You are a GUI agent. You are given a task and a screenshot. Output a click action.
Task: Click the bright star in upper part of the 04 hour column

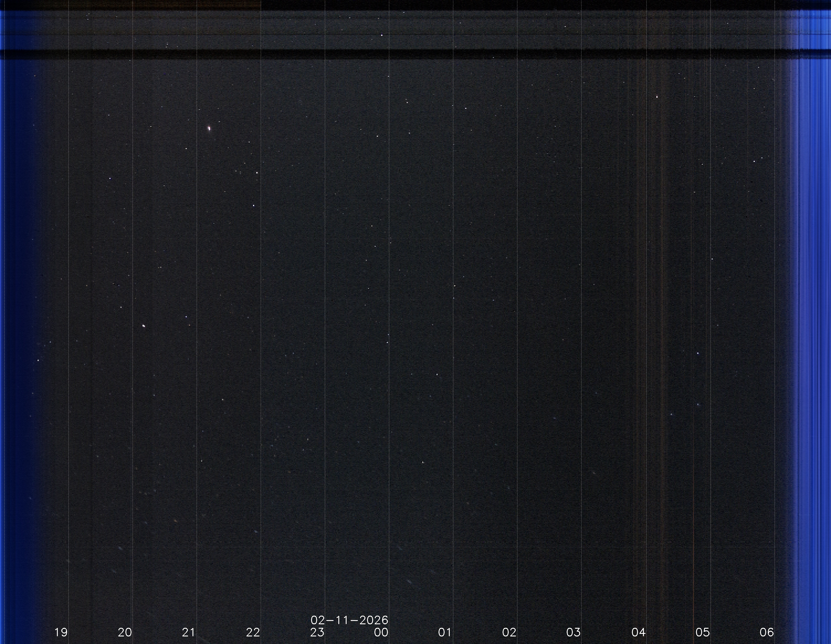click(x=657, y=97)
